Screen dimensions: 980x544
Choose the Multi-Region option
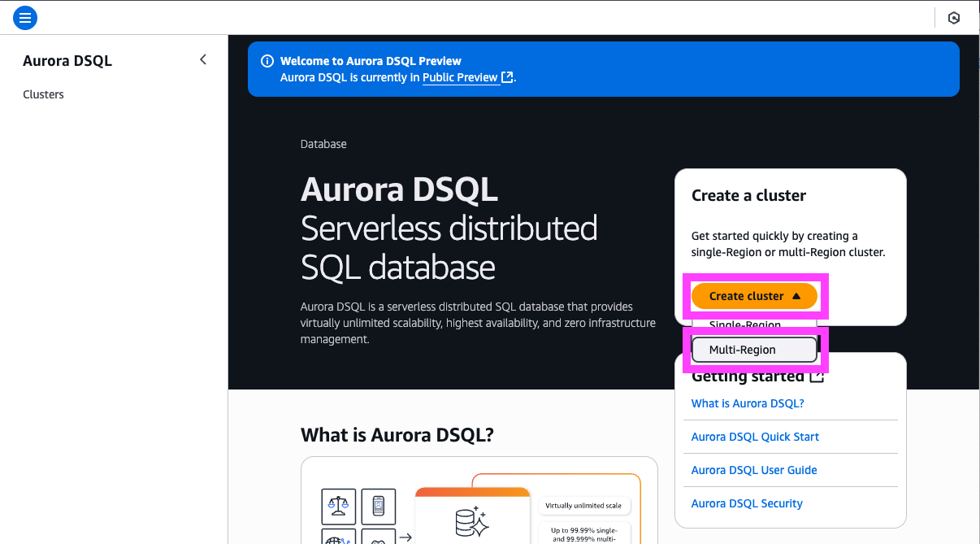(x=754, y=350)
